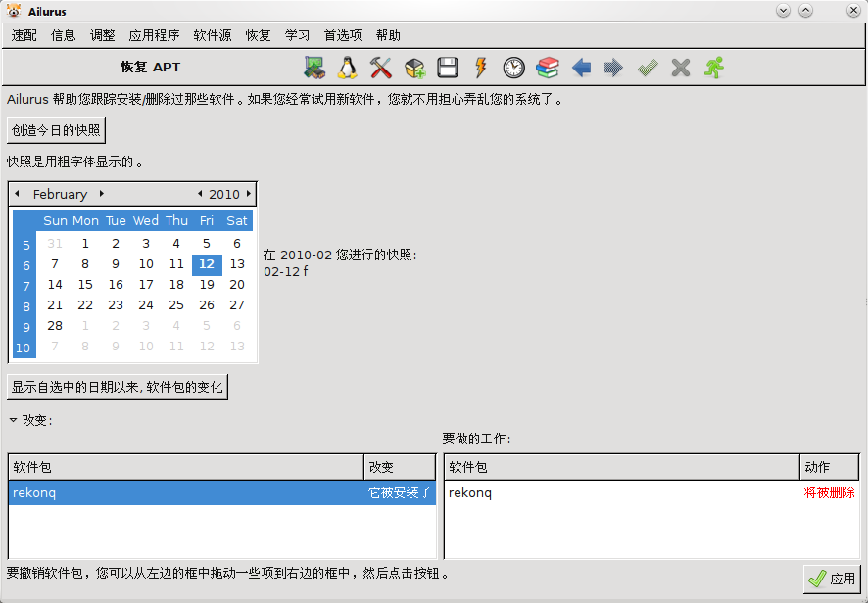Click the red 将被删除 action text
Image resolution: width=868 pixels, height=603 pixels.
(x=829, y=493)
